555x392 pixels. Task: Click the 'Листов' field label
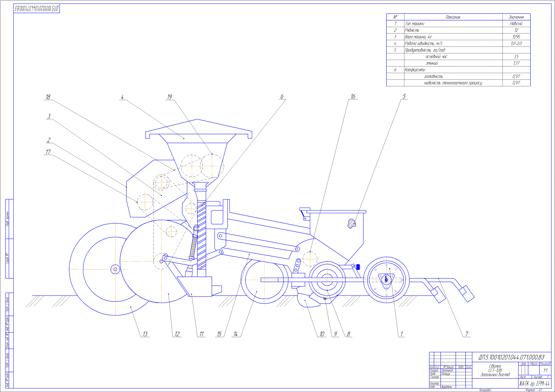(537, 377)
